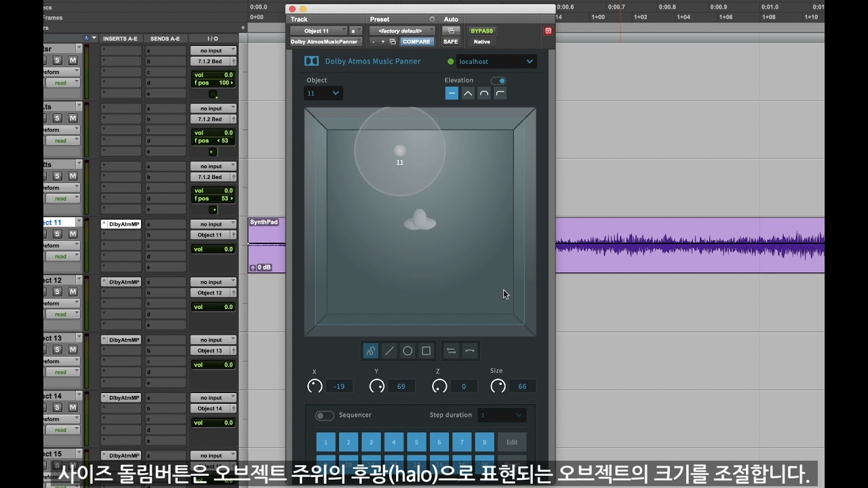The image size is (868, 488).
Task: Select the wedge elevation mode
Action: 468,94
